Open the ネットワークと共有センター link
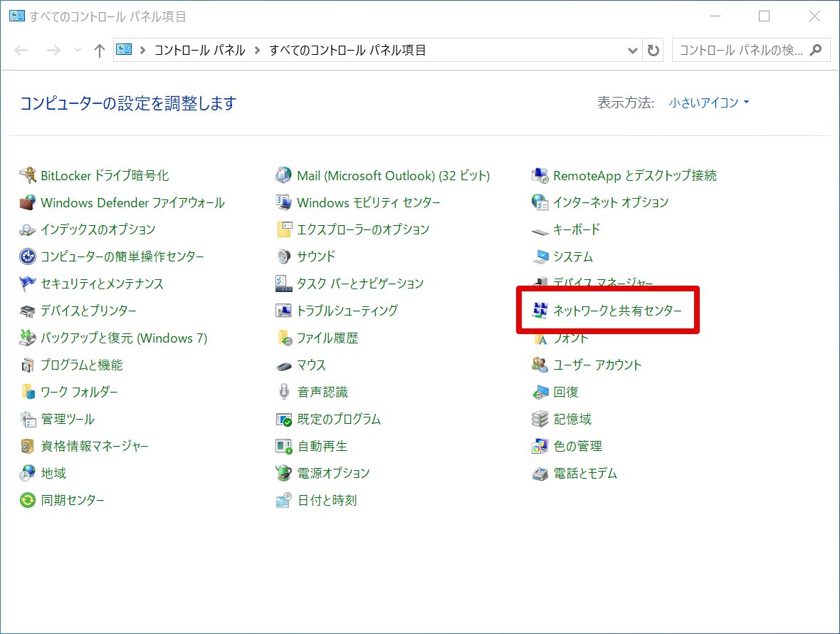 [x=617, y=311]
